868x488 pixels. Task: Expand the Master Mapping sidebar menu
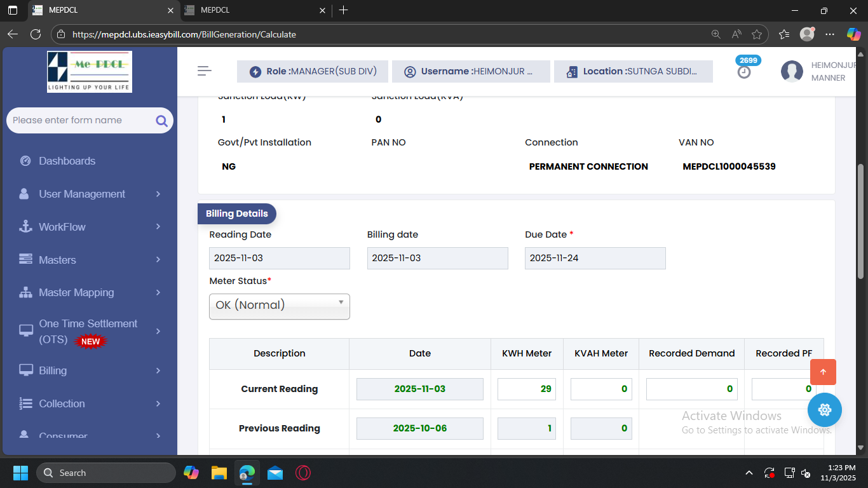pos(90,292)
